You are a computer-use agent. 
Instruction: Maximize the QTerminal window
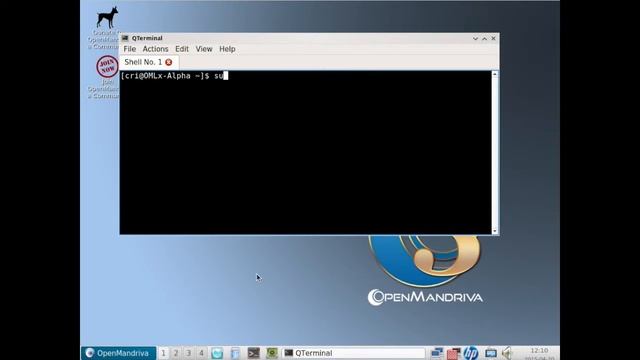tap(484, 38)
